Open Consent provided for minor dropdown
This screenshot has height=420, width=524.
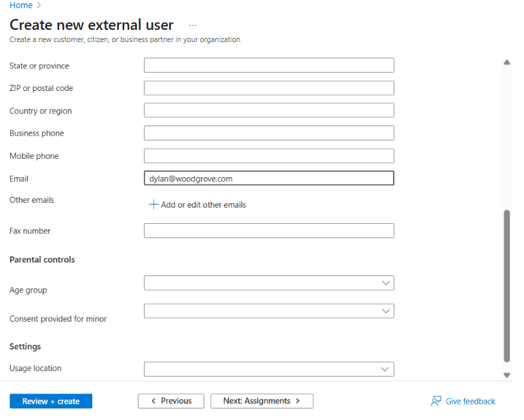(269, 311)
